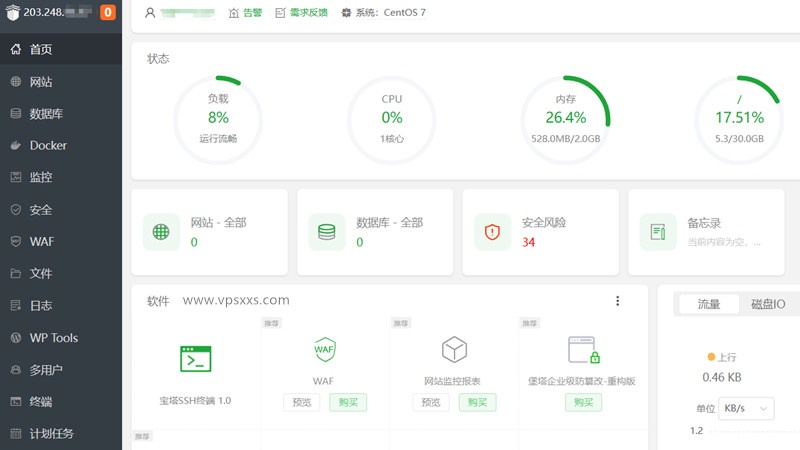Click the 安全风险 count 34
The width and height of the screenshot is (800, 450).
[x=529, y=242]
